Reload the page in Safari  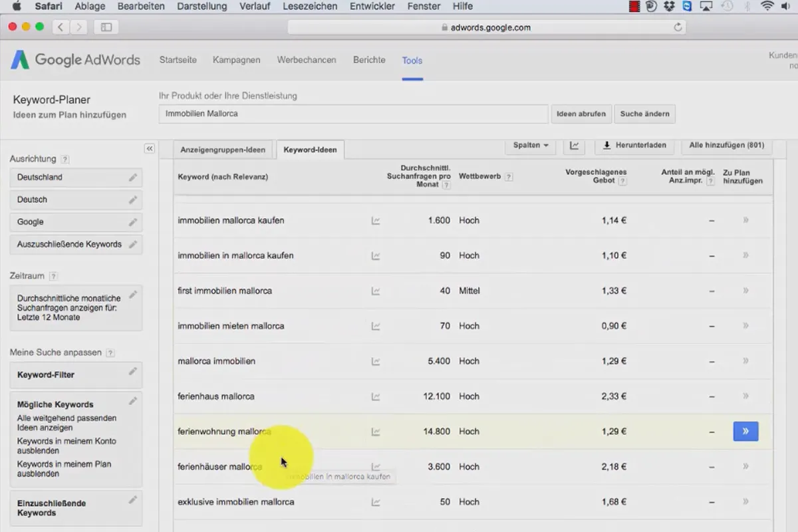point(678,27)
